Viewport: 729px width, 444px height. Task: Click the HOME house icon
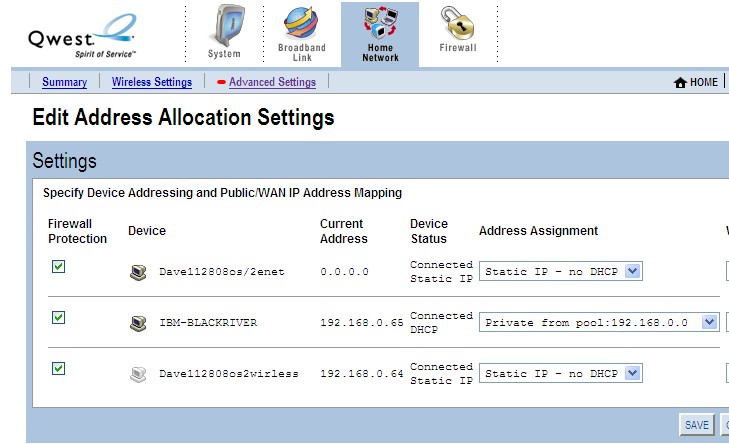[680, 83]
